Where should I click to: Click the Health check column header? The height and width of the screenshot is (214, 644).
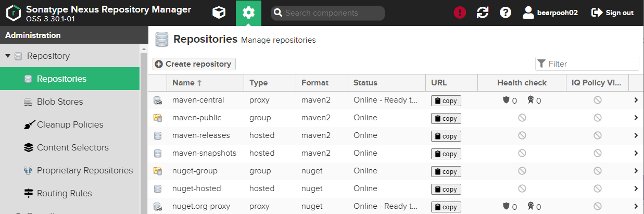[522, 83]
